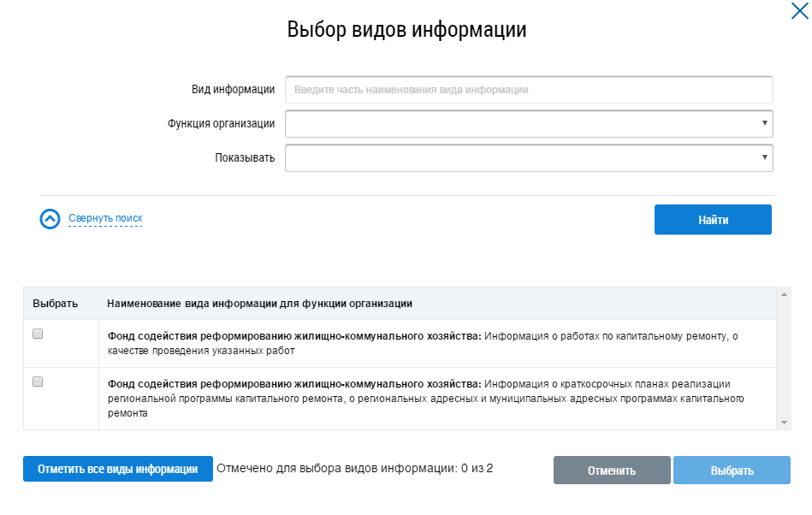The width and height of the screenshot is (812, 515).
Task: Click the Выбрать column header
Action: click(56, 304)
